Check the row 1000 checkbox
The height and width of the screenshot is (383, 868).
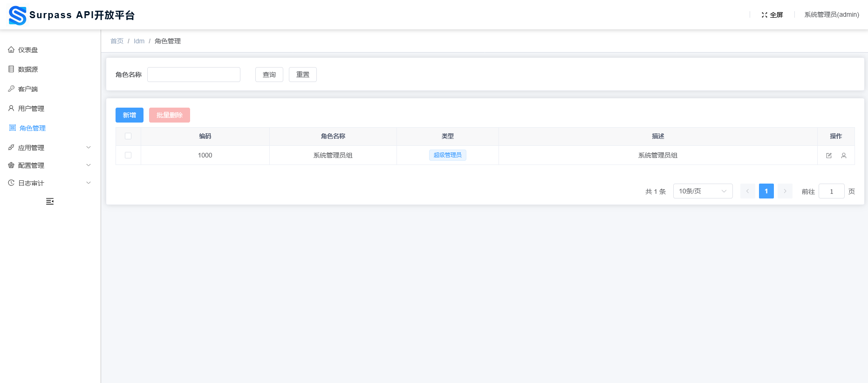pyautogui.click(x=128, y=155)
